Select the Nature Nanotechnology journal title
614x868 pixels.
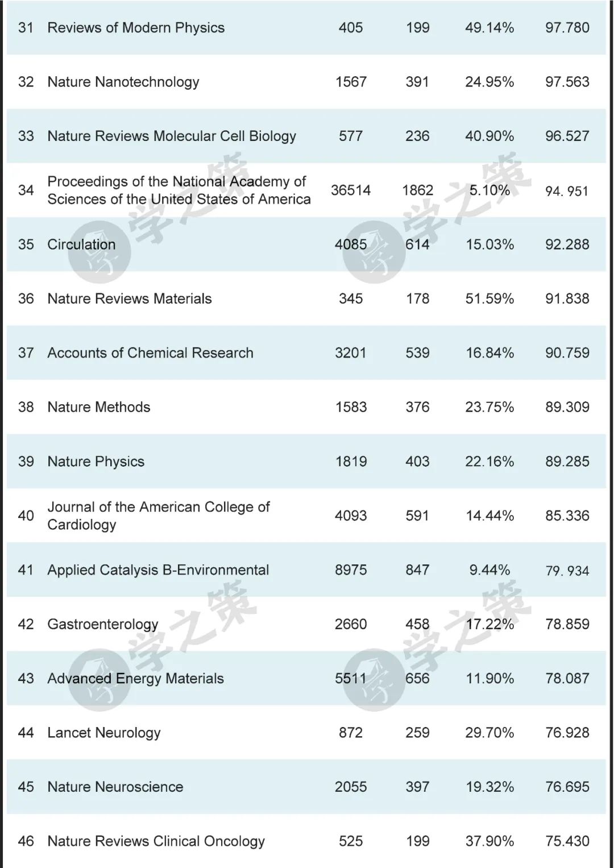tap(123, 82)
